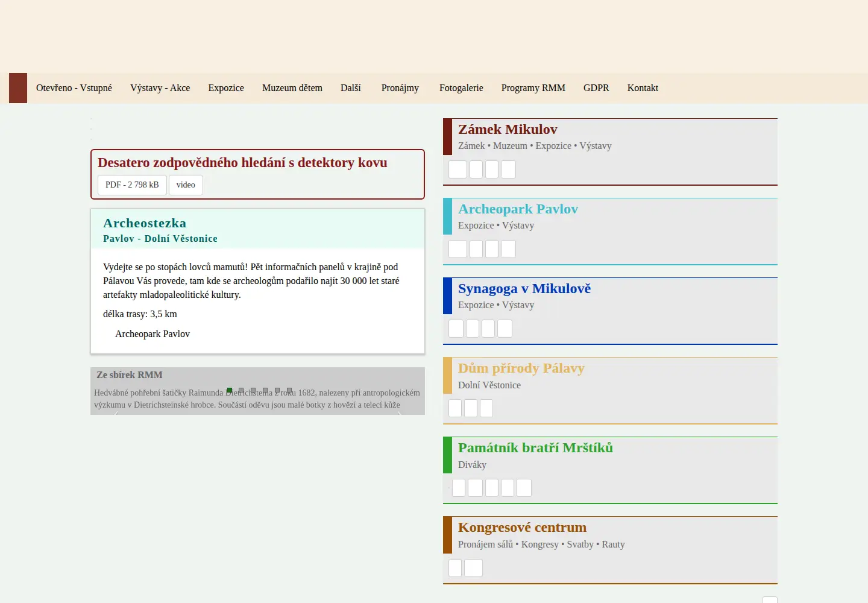868x603 pixels.
Task: Click the Diváky subtitle text
Action: [x=472, y=465]
